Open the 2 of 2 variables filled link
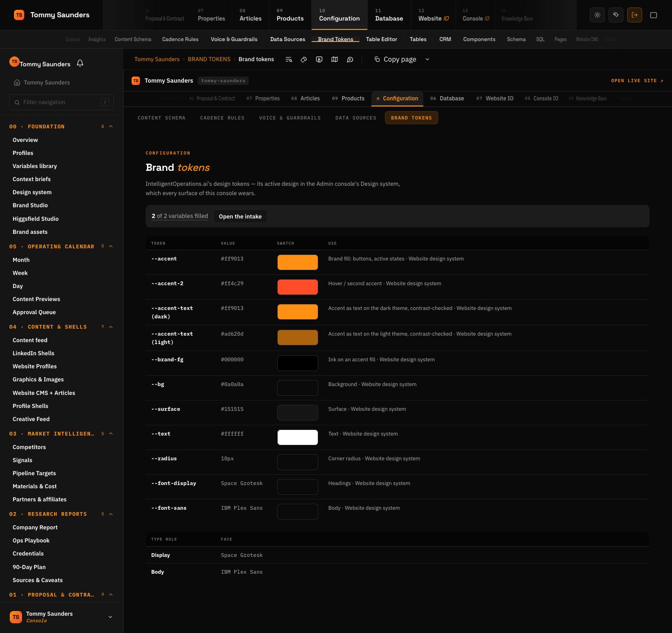 (180, 216)
